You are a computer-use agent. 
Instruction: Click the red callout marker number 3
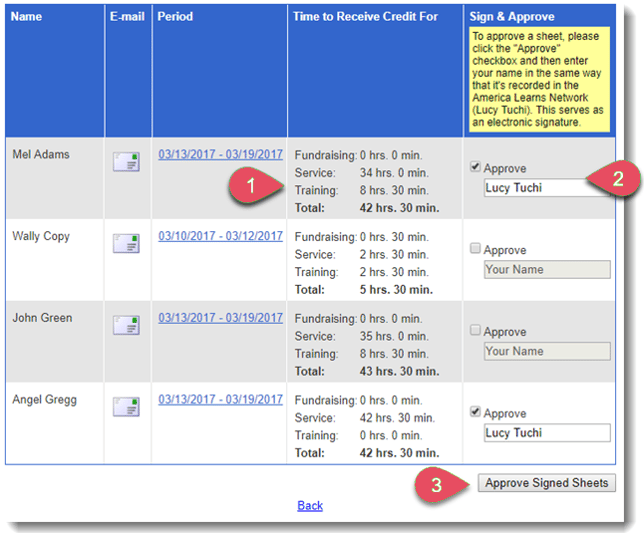pos(436,486)
